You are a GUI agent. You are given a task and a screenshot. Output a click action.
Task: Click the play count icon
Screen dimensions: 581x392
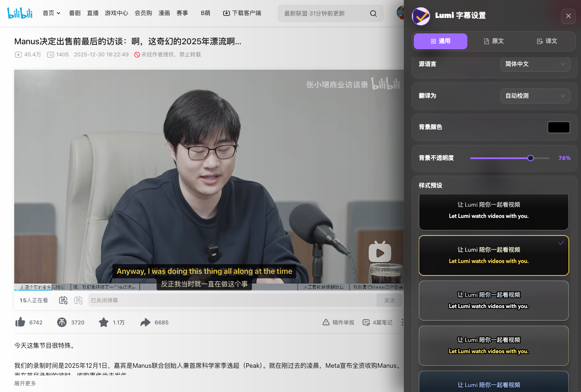tap(18, 55)
